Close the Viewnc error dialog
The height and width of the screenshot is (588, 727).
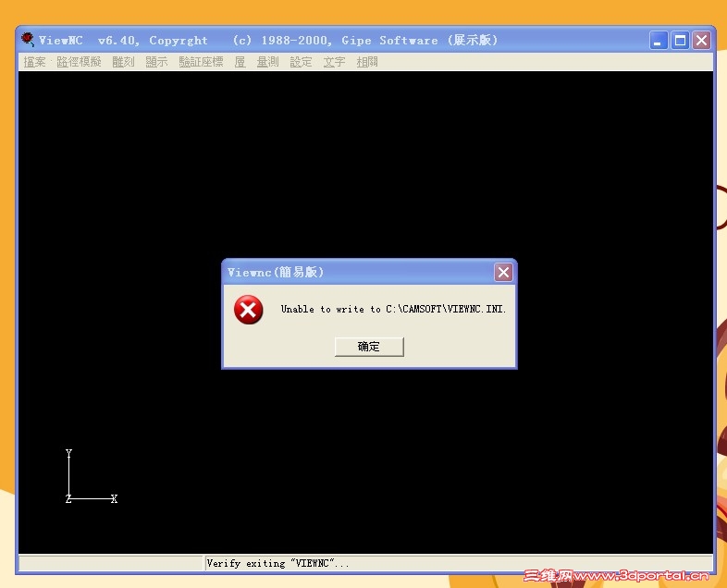point(503,273)
